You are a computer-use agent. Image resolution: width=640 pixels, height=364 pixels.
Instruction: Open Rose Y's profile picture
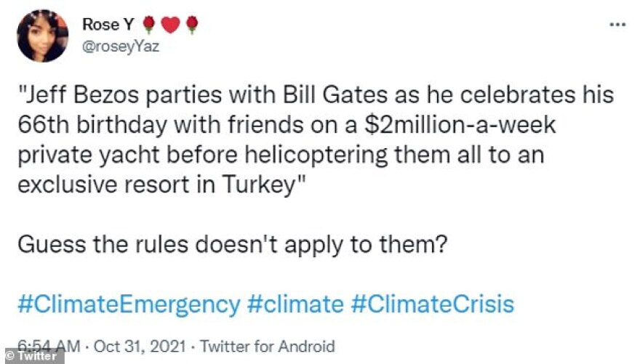click(x=42, y=36)
